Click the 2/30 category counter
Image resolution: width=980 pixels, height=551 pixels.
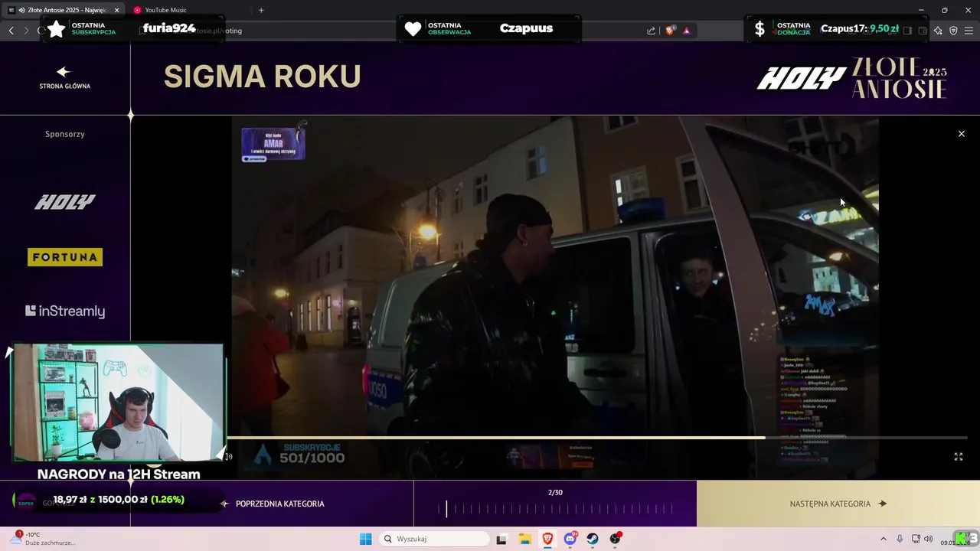[x=555, y=492]
